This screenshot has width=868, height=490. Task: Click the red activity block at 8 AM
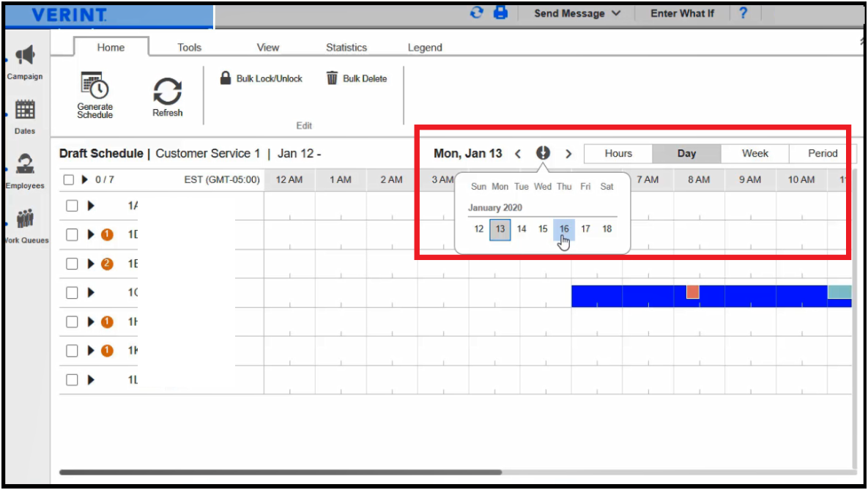(692, 292)
